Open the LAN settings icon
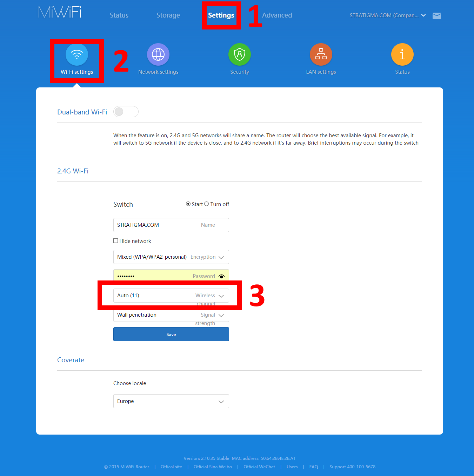Viewport: 474px width, 476px height. [x=321, y=54]
